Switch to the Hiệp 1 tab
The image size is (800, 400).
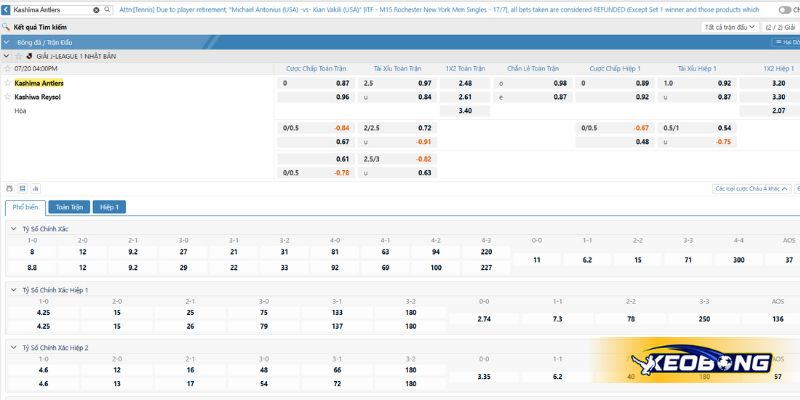click(108, 207)
